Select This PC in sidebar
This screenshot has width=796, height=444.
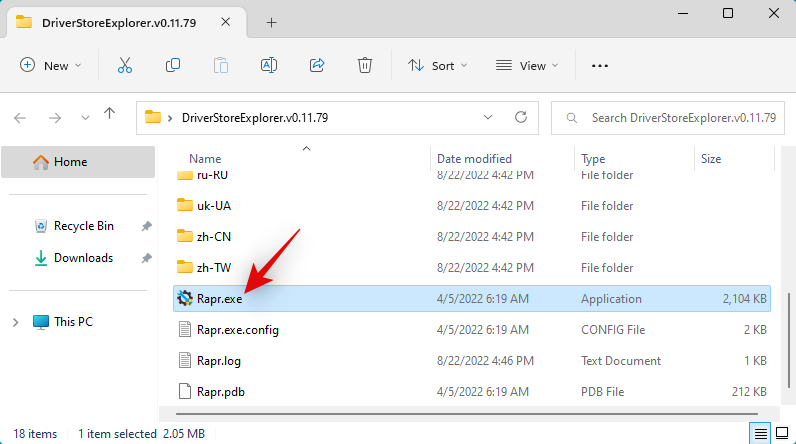tap(73, 322)
